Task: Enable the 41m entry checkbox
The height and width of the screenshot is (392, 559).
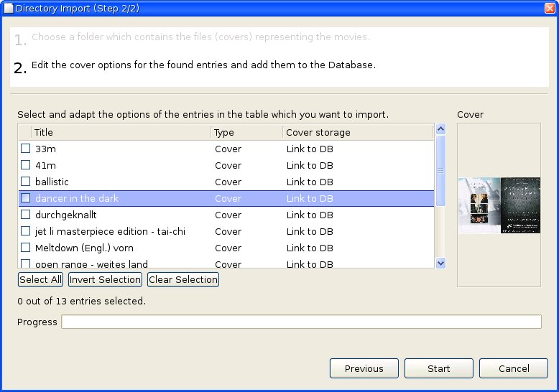Action: click(26, 165)
